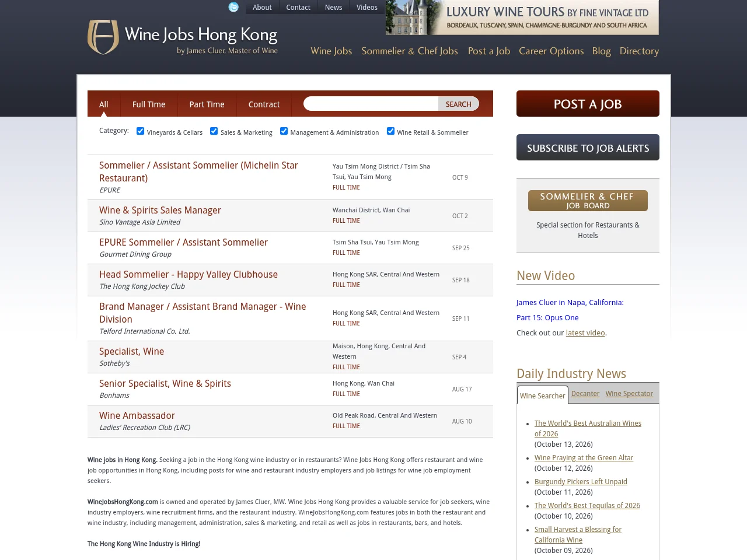The image size is (747, 560).
Task: Open Sommelier & Chef Jobs nav item
Action: tap(410, 51)
